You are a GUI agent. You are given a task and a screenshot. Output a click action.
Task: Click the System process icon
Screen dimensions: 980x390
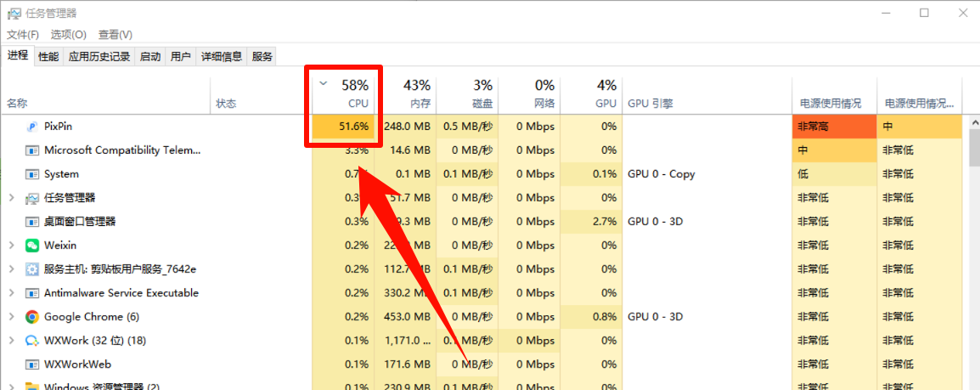(31, 174)
